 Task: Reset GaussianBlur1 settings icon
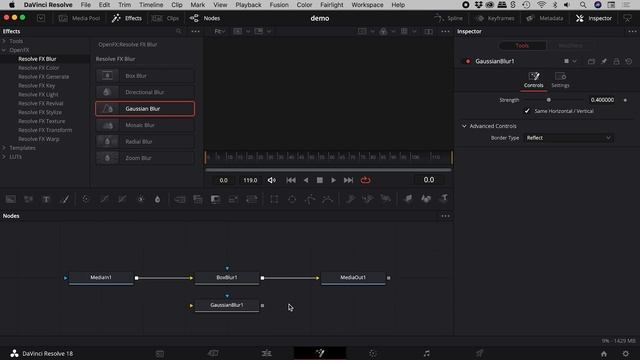629,61
